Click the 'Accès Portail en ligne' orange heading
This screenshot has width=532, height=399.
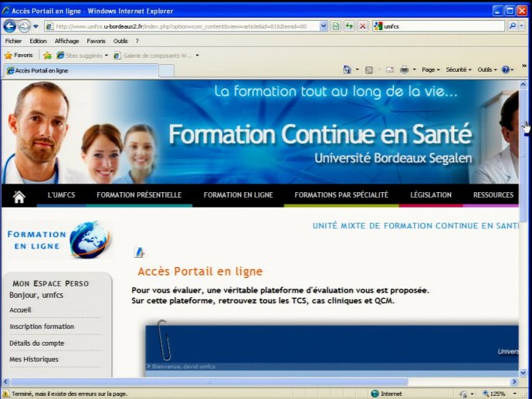(x=200, y=272)
